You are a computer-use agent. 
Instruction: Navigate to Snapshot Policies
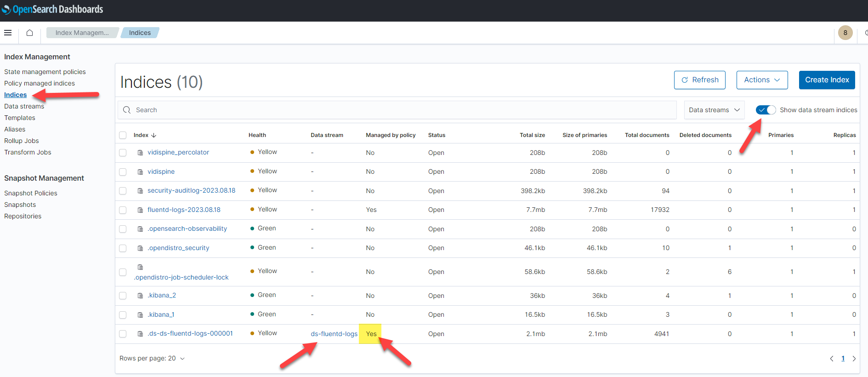tap(31, 193)
